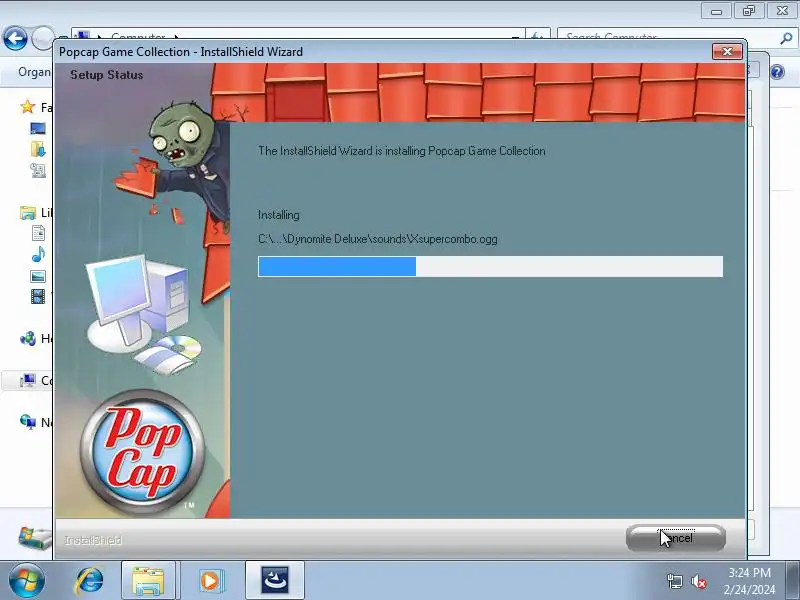Go back in the Explorer window

pos(15,38)
